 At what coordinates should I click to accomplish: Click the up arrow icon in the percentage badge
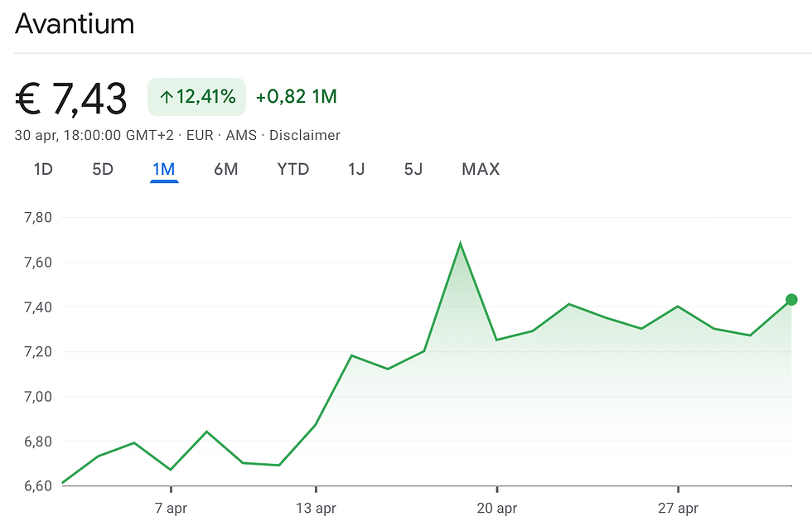point(167,97)
